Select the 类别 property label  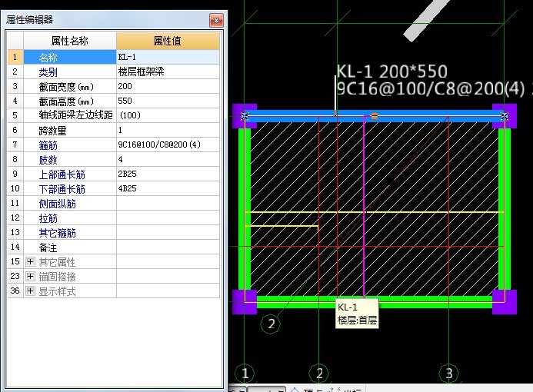coord(48,72)
